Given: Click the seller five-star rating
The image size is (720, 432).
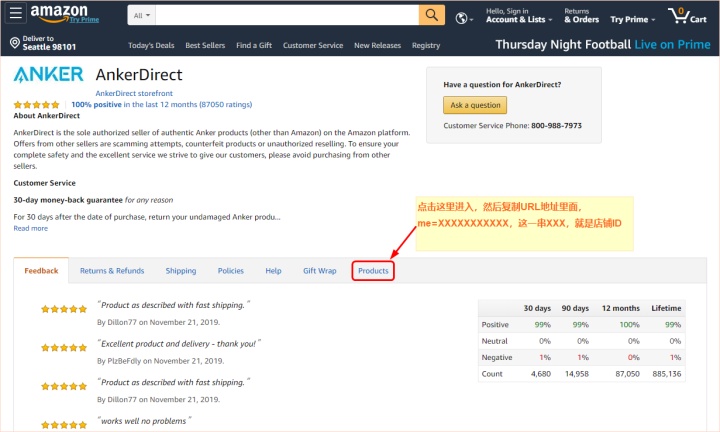Looking at the screenshot, I should (37, 105).
